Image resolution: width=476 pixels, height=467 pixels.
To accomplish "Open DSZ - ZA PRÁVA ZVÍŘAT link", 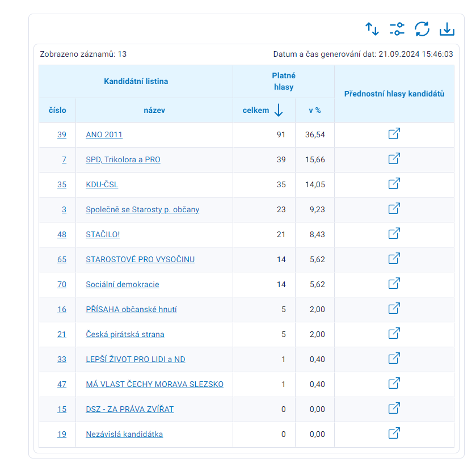I will click(129, 409).
